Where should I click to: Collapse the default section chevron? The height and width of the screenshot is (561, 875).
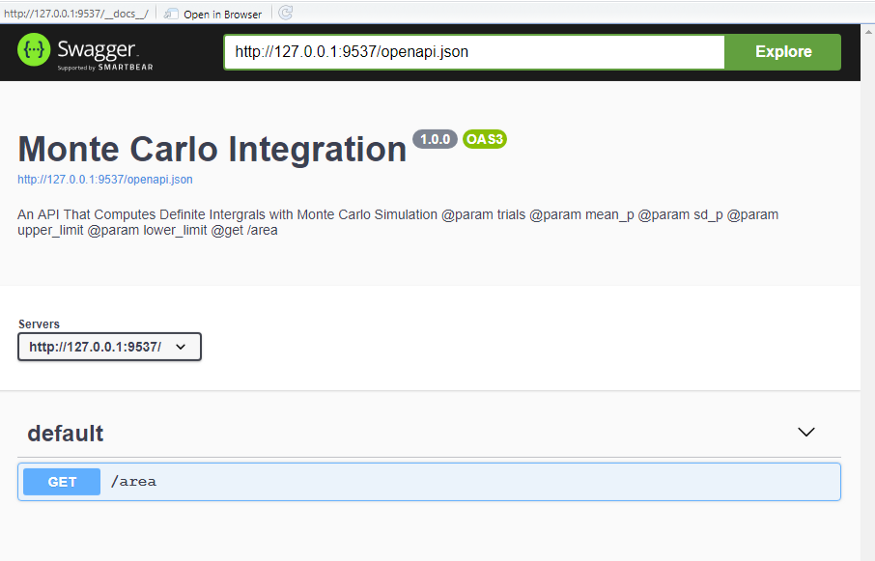(806, 432)
